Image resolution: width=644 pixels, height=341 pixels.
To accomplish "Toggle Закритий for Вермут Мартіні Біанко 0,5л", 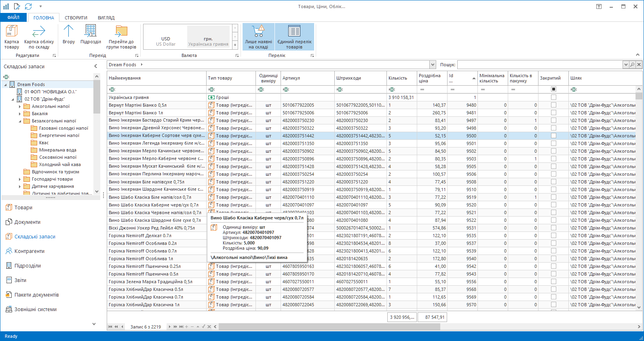I will click(x=553, y=105).
